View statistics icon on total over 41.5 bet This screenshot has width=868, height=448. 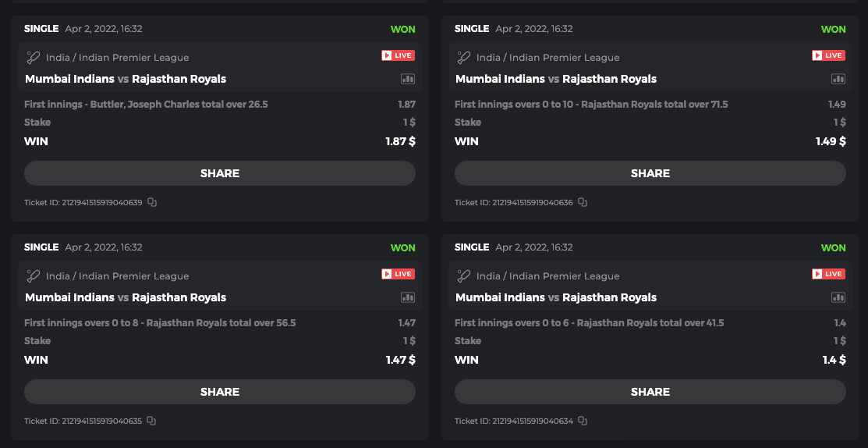pos(838,297)
